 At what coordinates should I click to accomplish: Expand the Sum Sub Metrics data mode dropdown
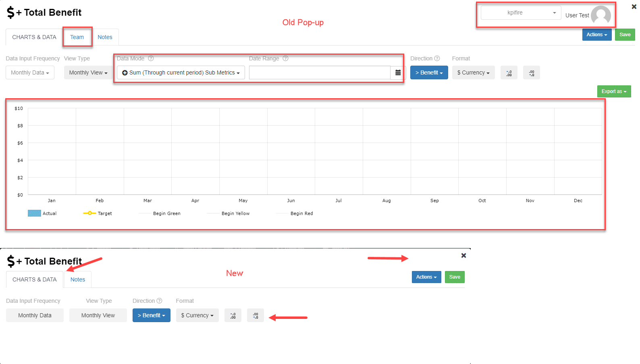coord(181,73)
